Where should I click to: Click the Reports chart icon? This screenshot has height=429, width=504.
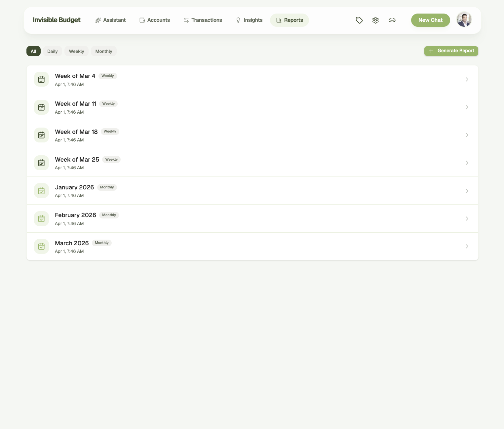(279, 20)
